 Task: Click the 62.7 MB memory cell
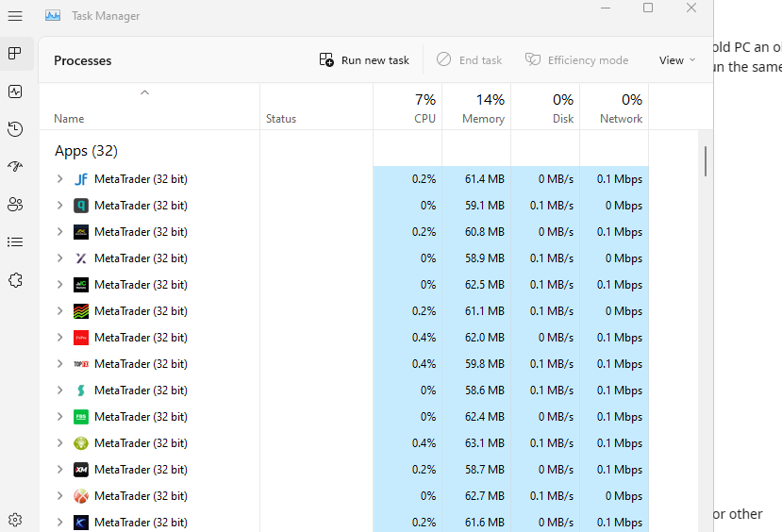[476, 496]
